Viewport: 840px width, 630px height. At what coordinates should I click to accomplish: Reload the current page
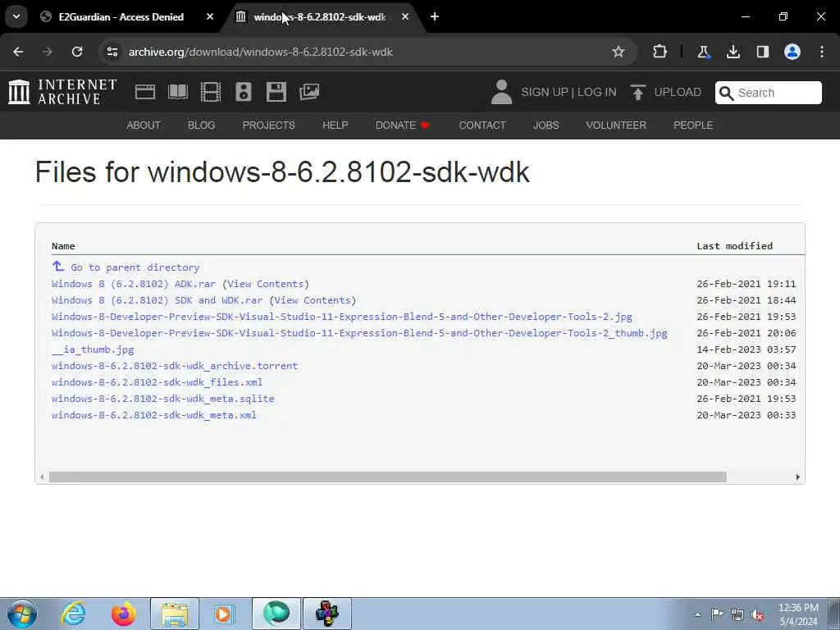77,52
